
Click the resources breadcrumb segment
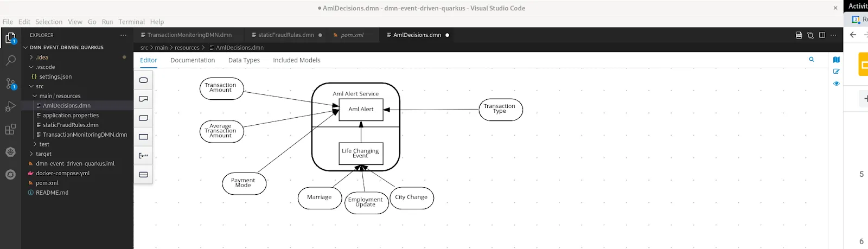[x=187, y=48]
